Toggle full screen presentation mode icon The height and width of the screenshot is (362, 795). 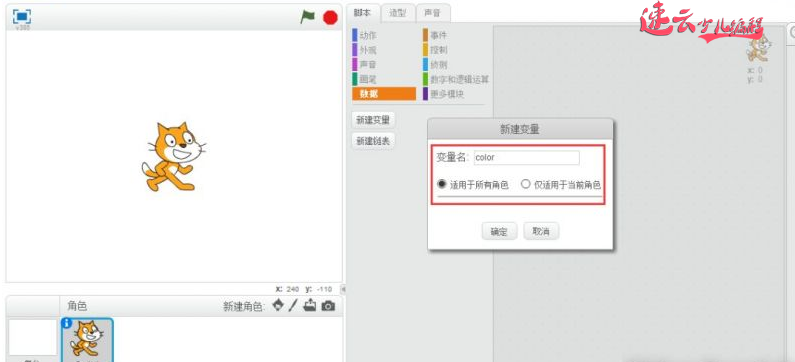pyautogui.click(x=22, y=16)
